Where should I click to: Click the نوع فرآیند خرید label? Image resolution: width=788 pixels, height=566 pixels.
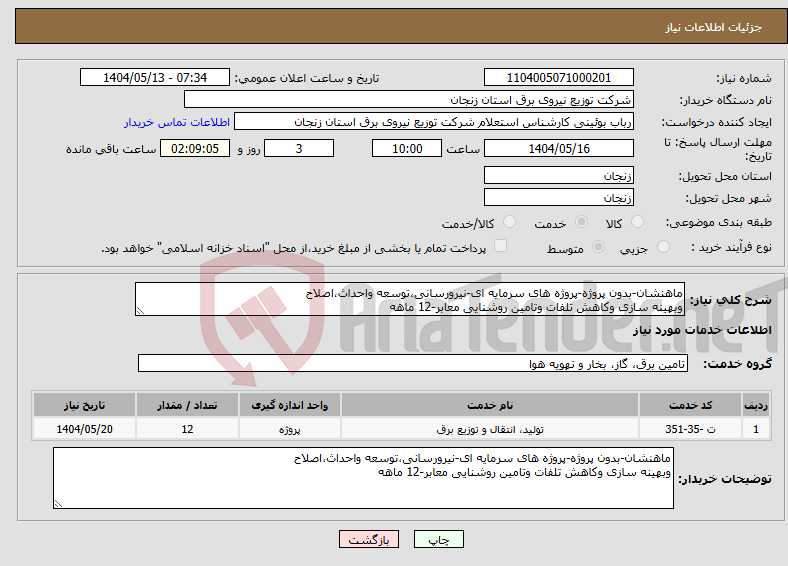732,247
